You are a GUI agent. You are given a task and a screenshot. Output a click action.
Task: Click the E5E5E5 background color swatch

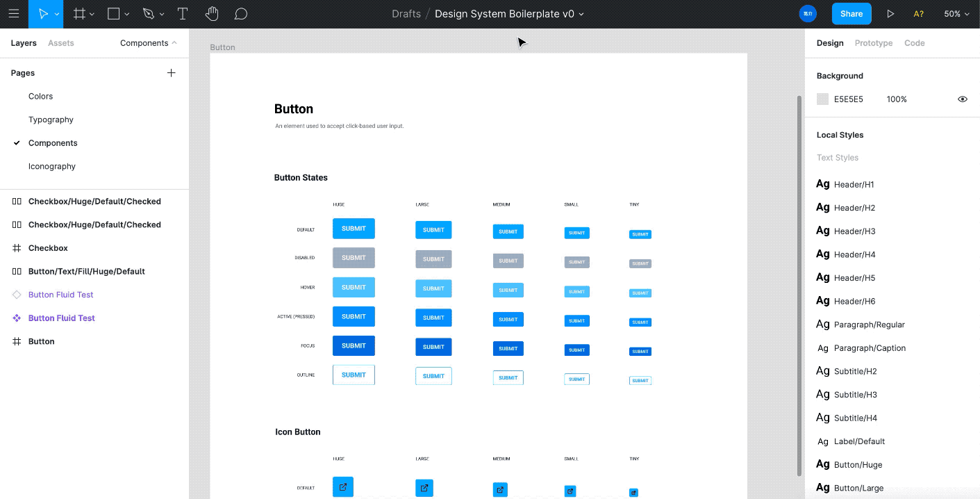(822, 99)
